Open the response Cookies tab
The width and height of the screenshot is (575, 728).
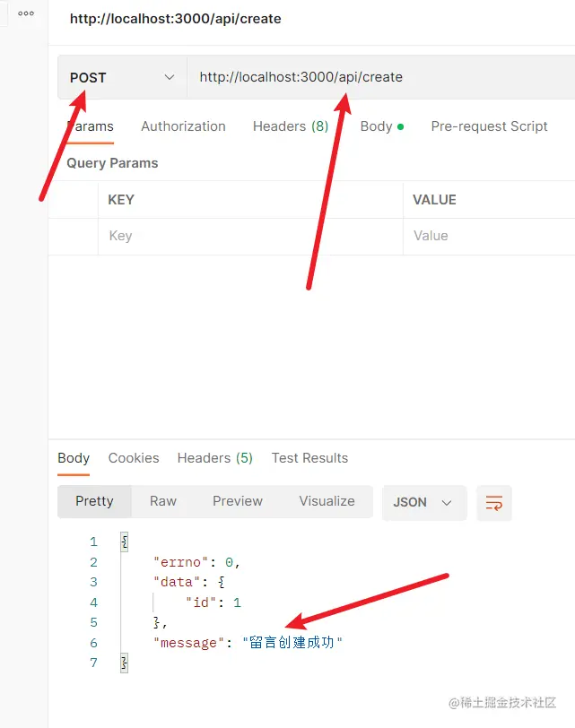point(134,458)
